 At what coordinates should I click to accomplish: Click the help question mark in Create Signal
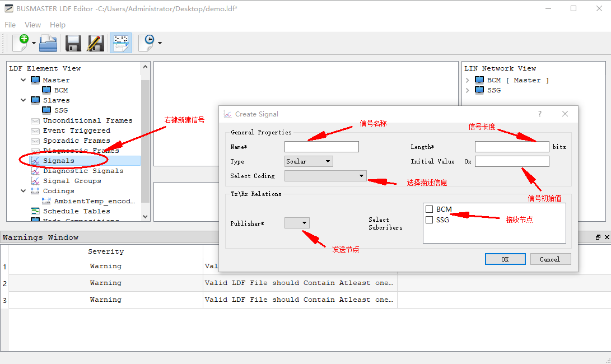pyautogui.click(x=540, y=114)
